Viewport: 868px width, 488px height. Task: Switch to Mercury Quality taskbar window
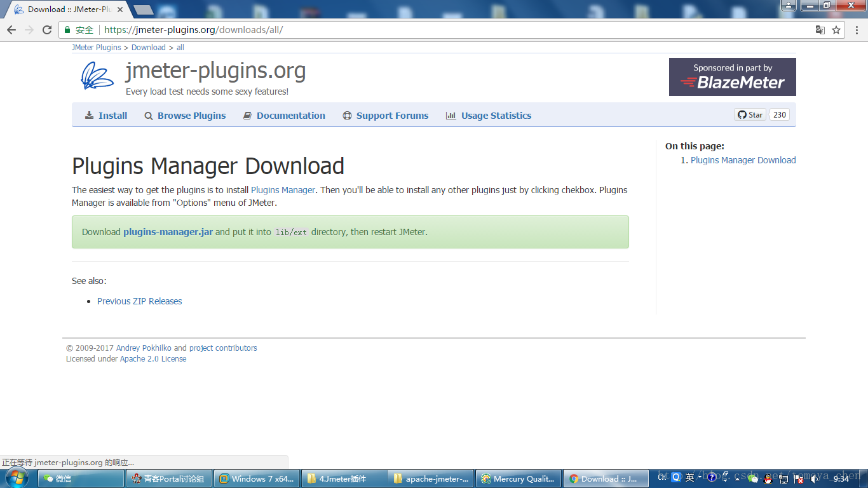click(x=519, y=478)
